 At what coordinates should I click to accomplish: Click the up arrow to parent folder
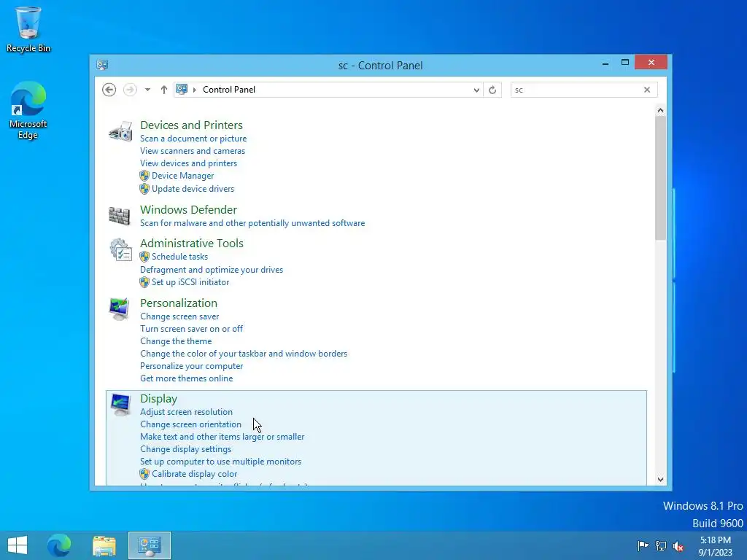(164, 90)
